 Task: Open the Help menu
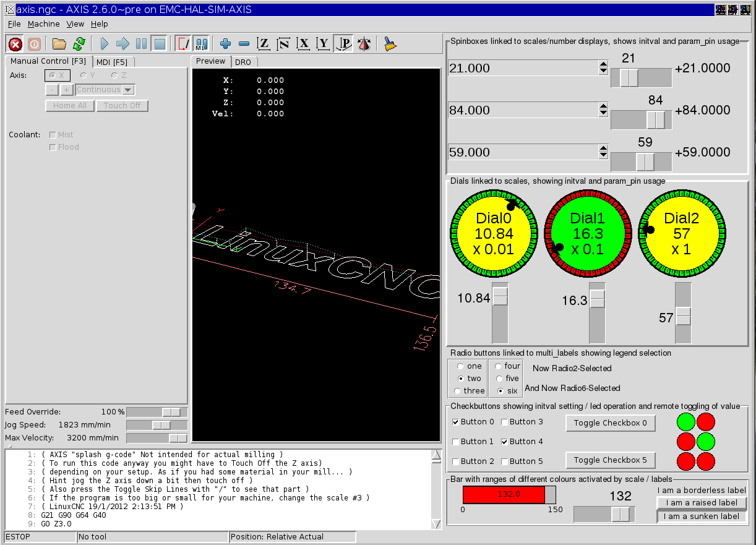pyautogui.click(x=100, y=24)
